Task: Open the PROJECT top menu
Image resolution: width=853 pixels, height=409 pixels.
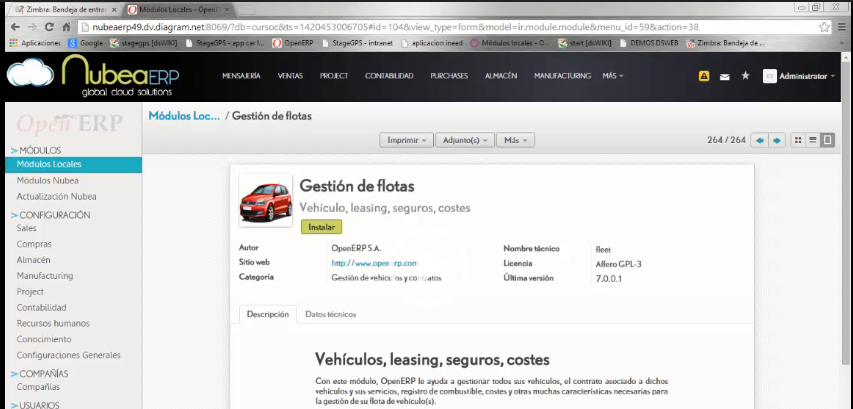Action: coord(333,76)
